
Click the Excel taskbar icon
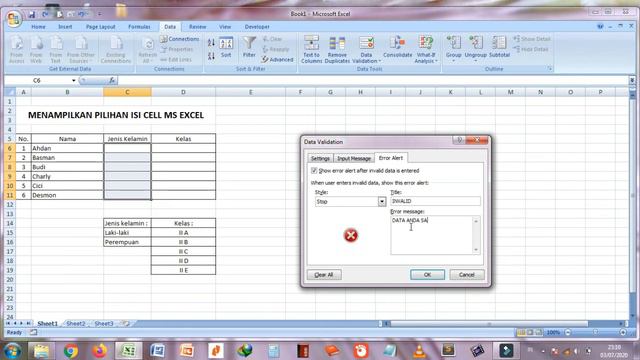pos(129,351)
